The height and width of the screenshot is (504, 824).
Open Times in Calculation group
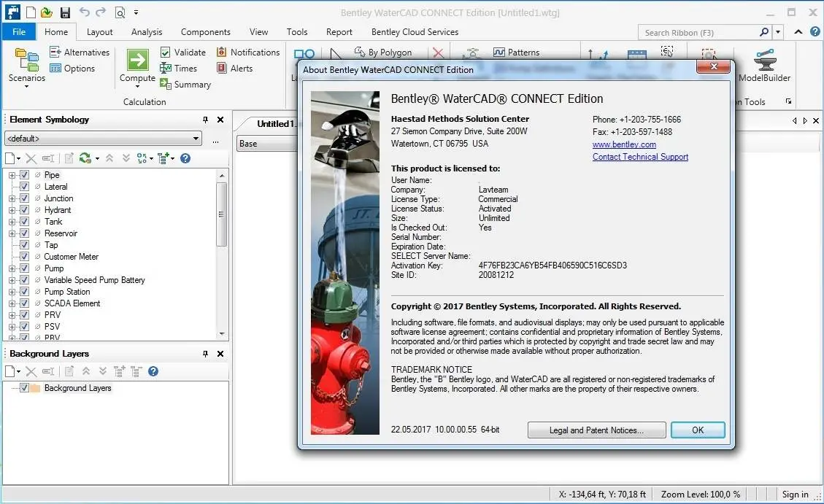[179, 69]
